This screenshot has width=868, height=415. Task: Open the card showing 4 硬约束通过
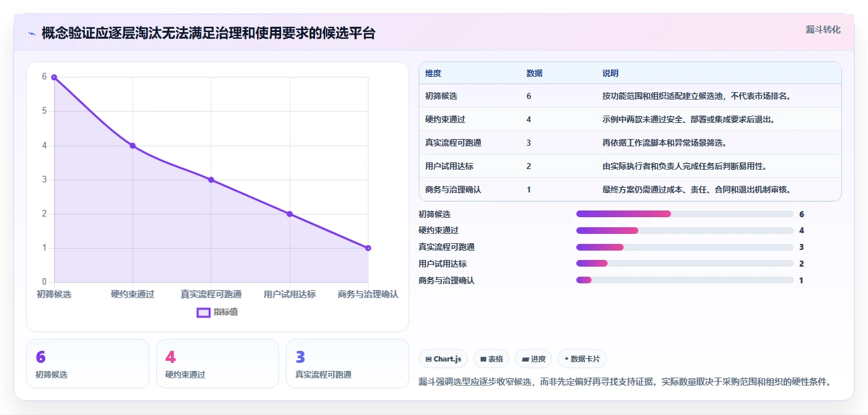coord(217,364)
